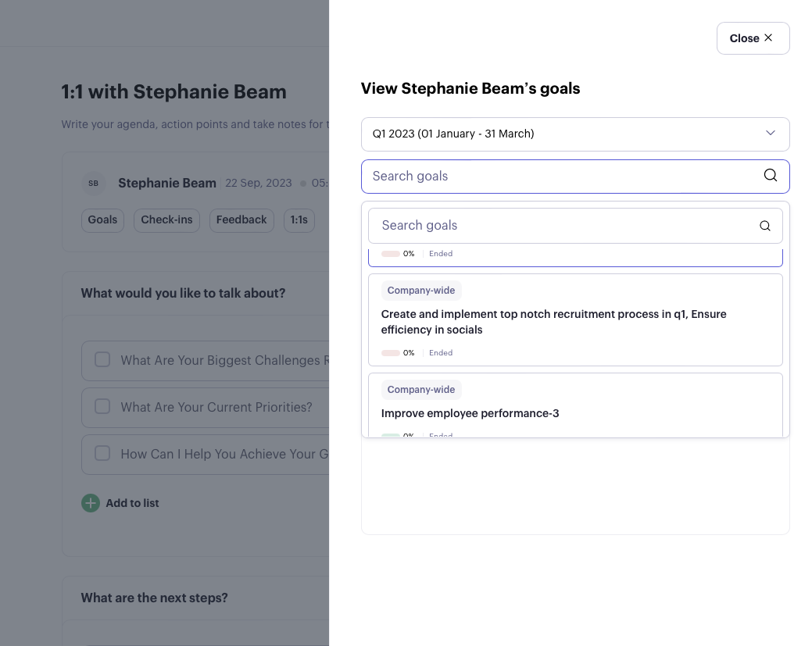Open the Feedback tab

point(241,220)
